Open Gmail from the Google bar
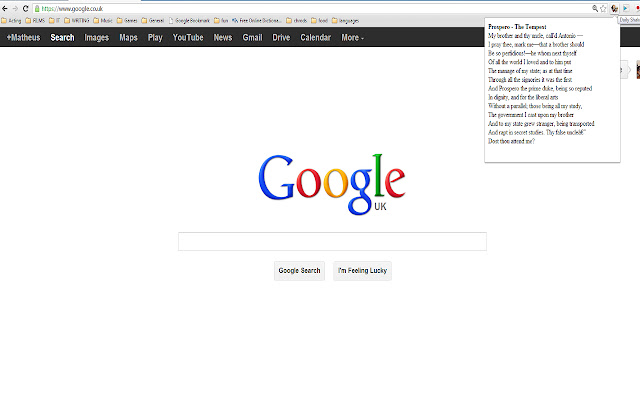Screen dimensions: 640x400 tap(252, 38)
